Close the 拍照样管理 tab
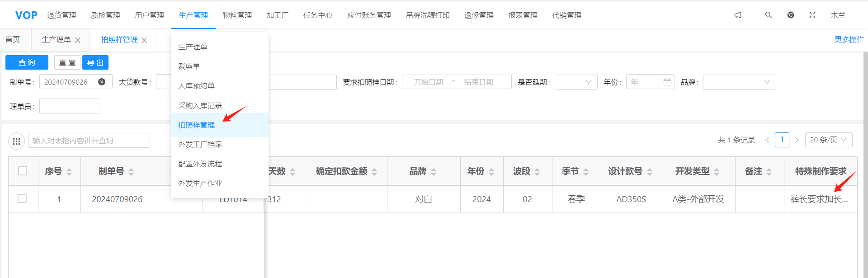 pos(144,40)
